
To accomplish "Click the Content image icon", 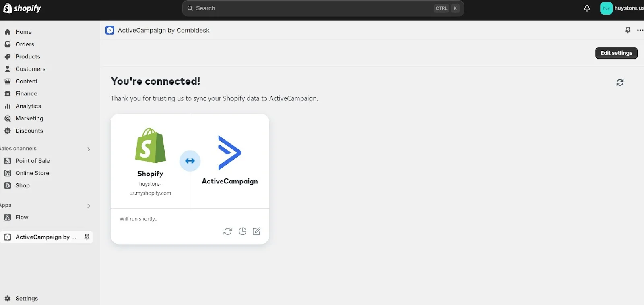I will (x=7, y=81).
